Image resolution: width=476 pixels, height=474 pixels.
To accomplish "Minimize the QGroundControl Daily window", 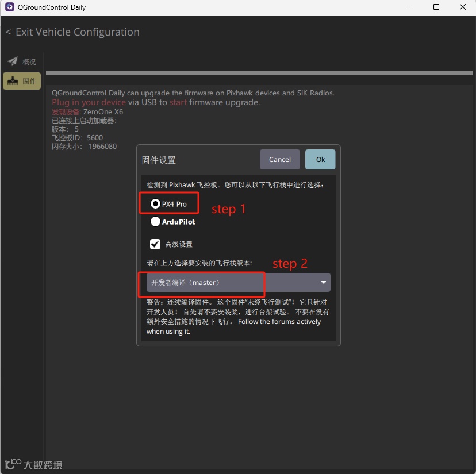I will click(x=410, y=7).
